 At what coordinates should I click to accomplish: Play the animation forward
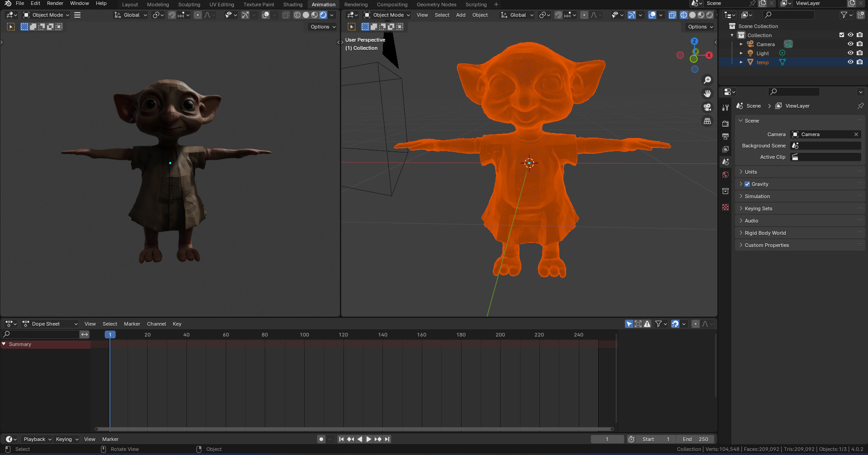coord(369,439)
